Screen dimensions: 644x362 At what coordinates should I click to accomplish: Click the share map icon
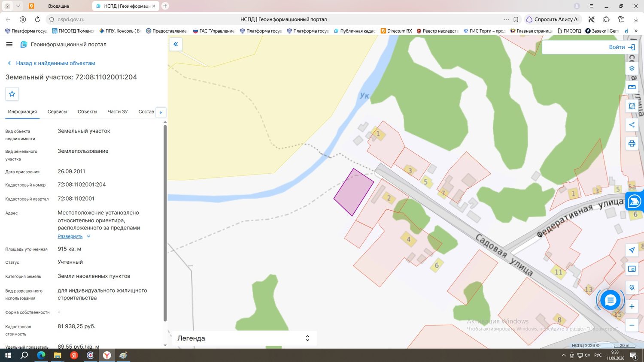click(x=632, y=125)
